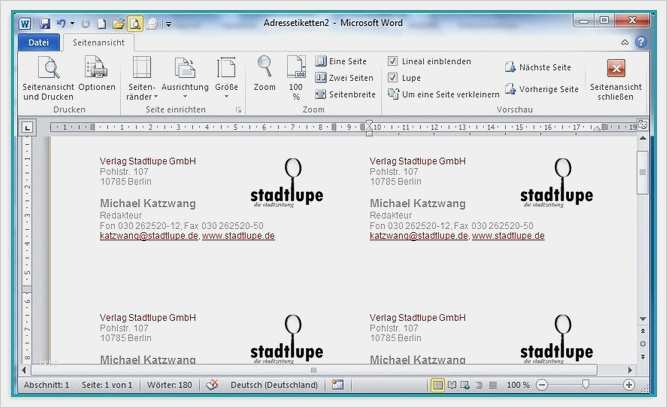
Task: Click the 100 % zoom level button
Action: [x=518, y=385]
